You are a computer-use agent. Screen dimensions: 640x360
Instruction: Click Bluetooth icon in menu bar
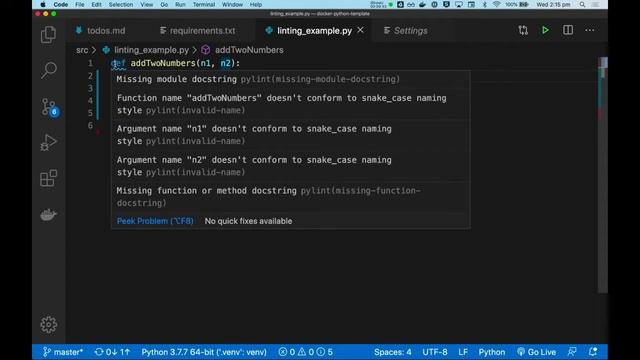pos(484,4)
